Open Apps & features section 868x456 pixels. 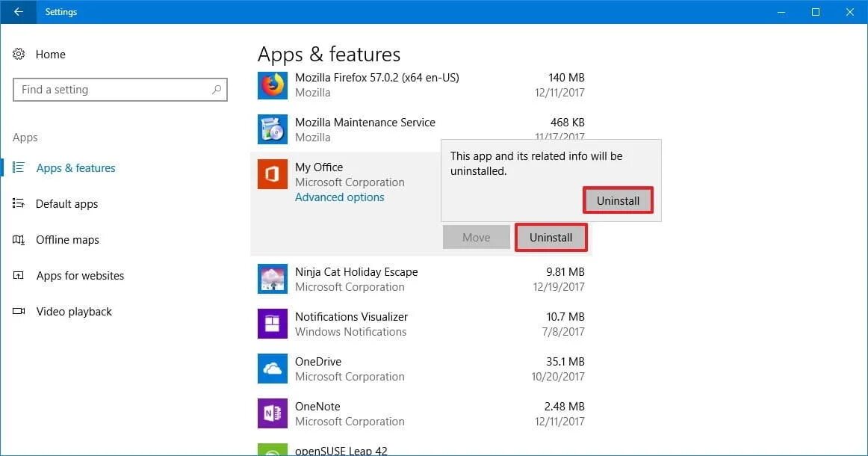(x=75, y=168)
